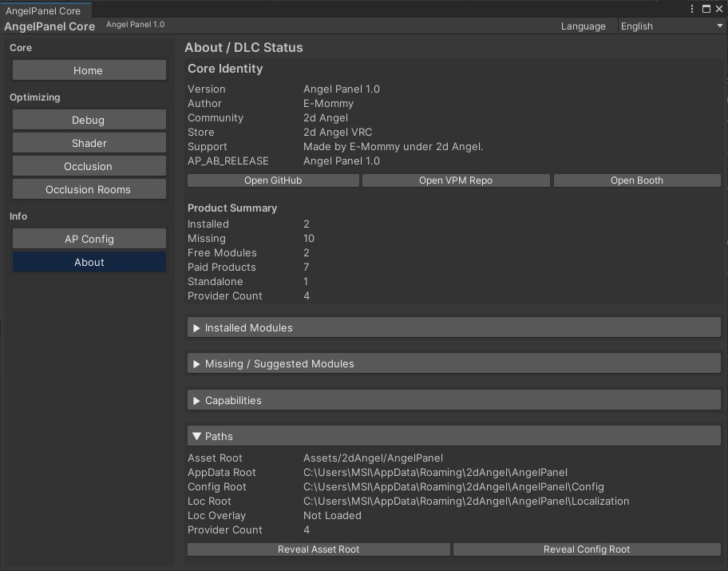
Task: Maximize the AngelPanel Core window pane
Action: click(706, 8)
